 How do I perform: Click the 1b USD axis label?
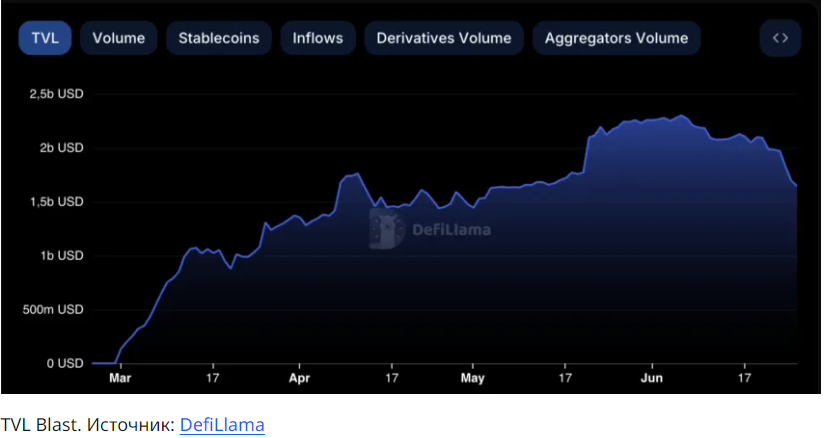(x=62, y=256)
